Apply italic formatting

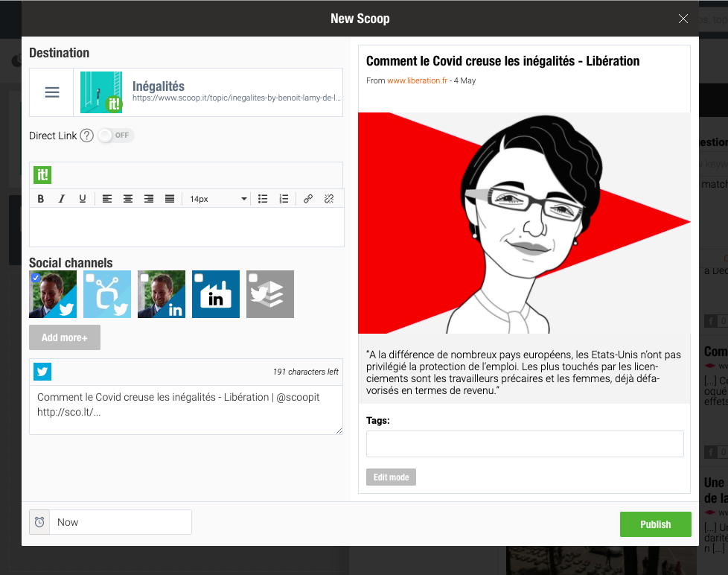point(61,199)
